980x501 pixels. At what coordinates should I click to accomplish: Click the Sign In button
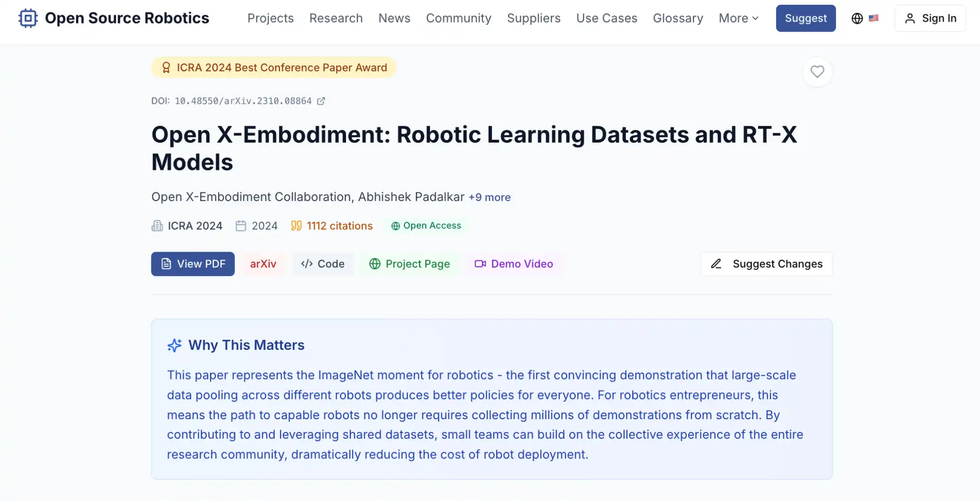930,18
